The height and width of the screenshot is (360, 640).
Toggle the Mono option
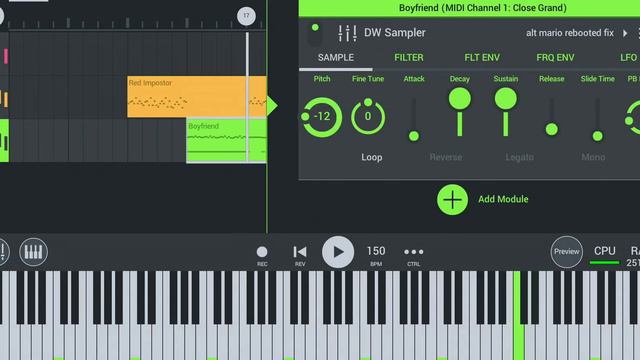click(x=593, y=157)
